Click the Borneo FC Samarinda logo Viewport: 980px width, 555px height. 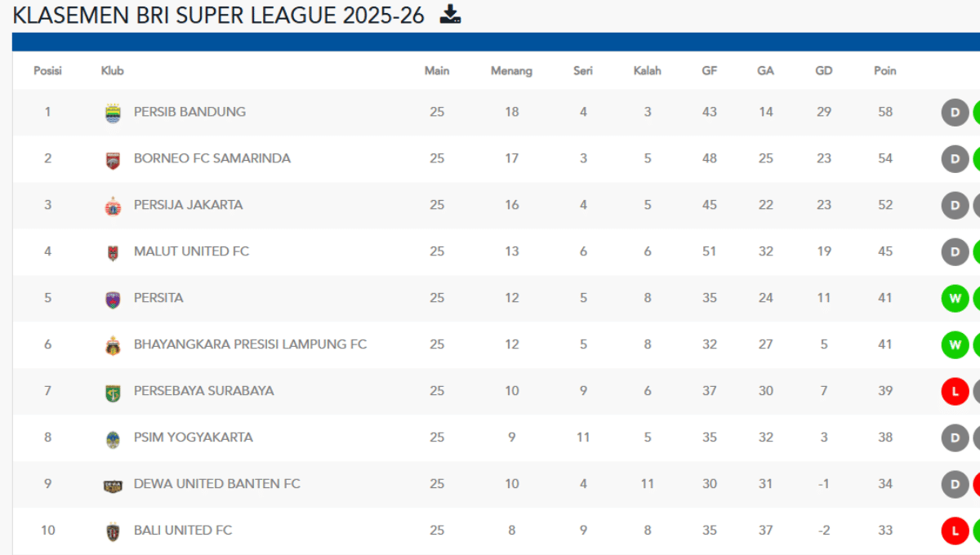(110, 158)
